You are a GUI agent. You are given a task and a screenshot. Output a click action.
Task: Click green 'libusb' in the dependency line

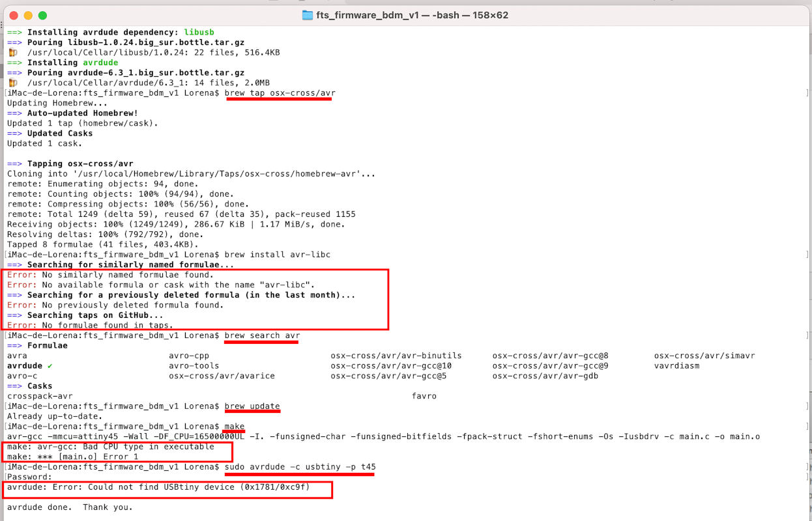tap(199, 33)
